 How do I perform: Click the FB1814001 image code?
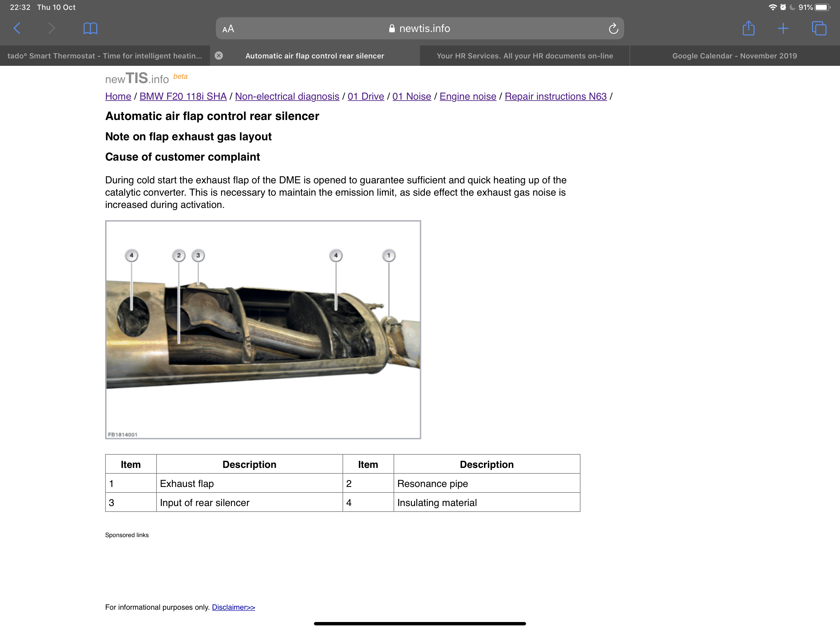pyautogui.click(x=123, y=434)
